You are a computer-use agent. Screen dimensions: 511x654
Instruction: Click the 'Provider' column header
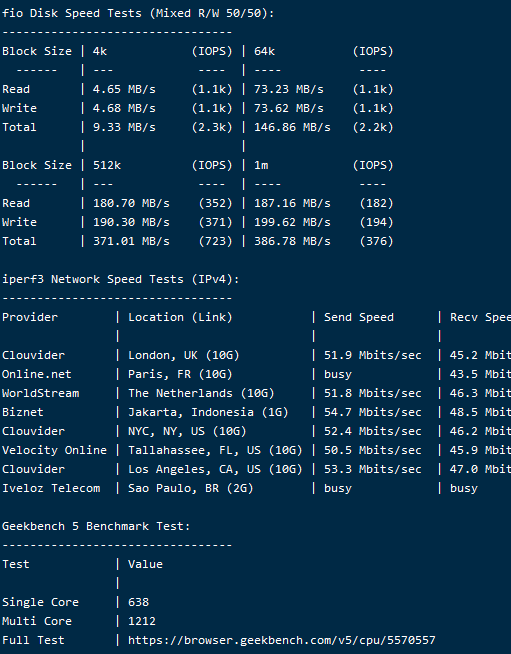coord(30,317)
